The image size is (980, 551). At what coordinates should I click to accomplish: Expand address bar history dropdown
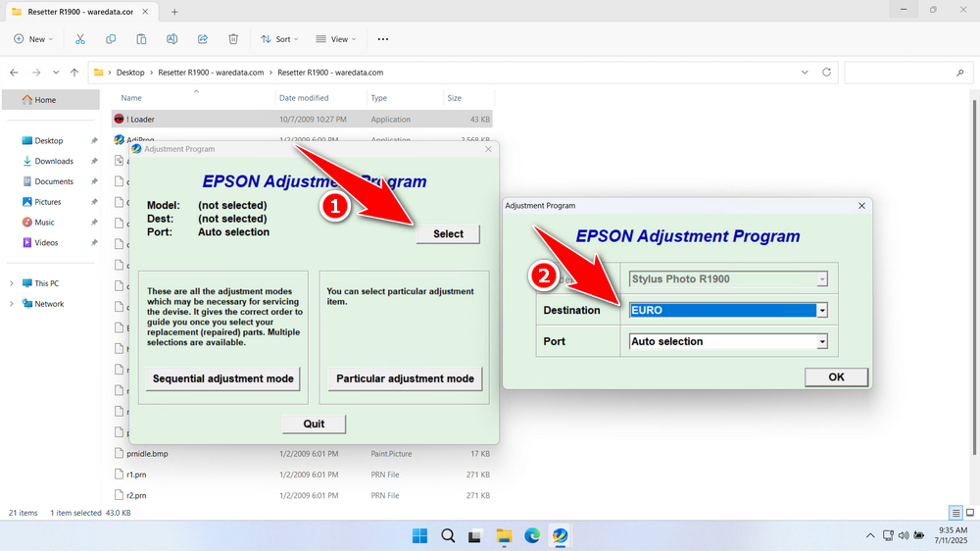[x=805, y=73]
